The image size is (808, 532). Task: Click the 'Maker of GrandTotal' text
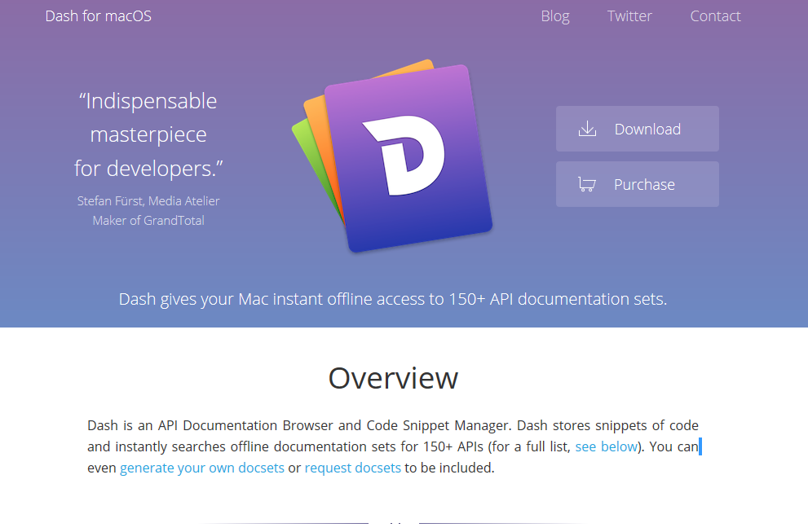[148, 221]
